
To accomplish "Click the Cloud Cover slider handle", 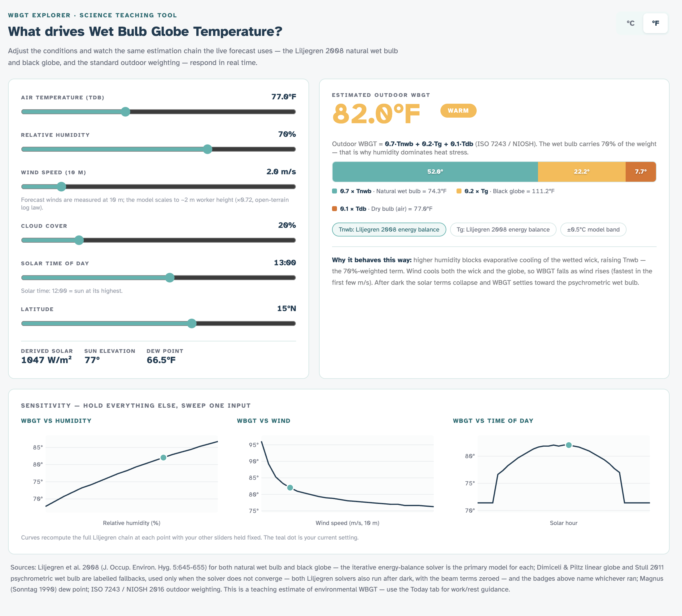I will (x=79, y=241).
